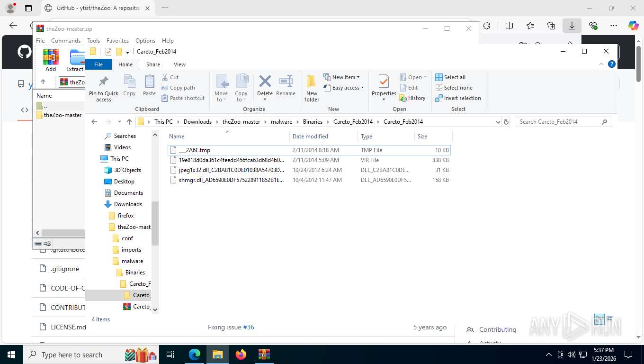The width and height of the screenshot is (644, 364).
Task: Click Select none in ribbon
Action: [454, 88]
